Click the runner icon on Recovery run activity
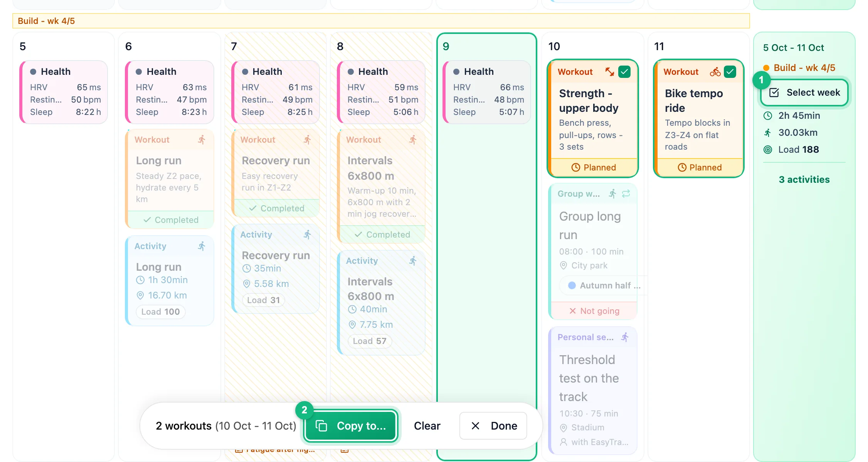Viewport: 868px width, 462px height. point(307,234)
